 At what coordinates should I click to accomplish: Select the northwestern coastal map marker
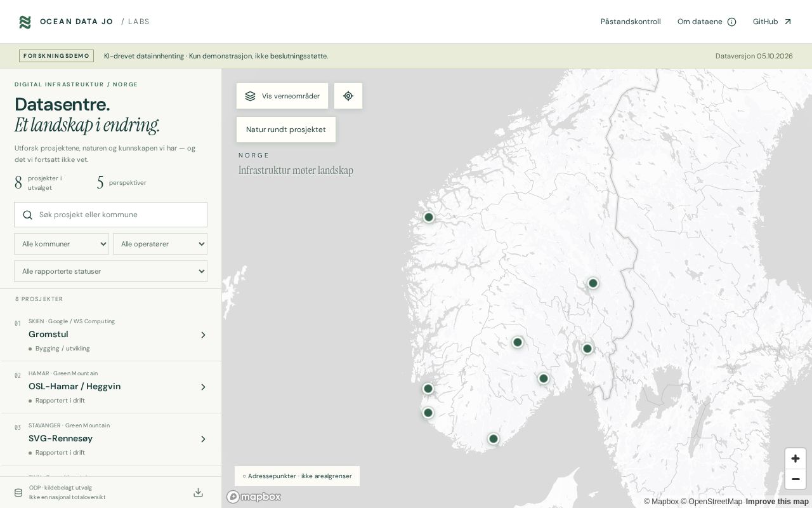coord(429,217)
